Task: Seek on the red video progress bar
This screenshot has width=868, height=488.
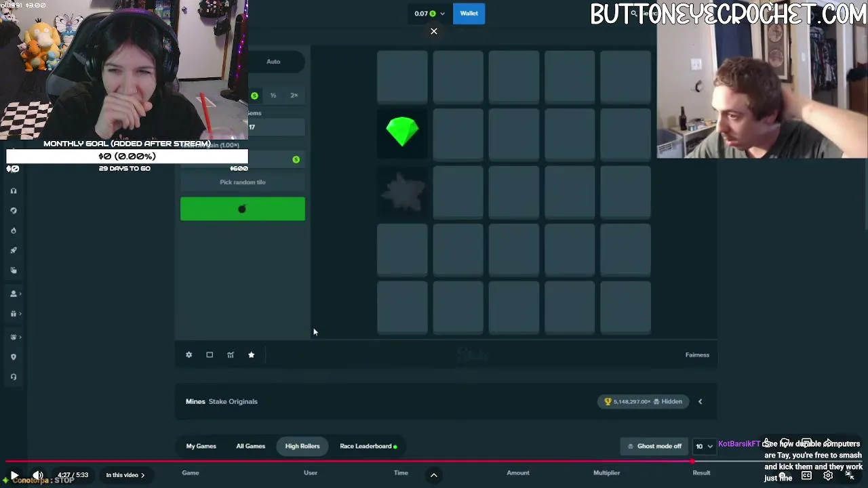Action: (x=434, y=462)
